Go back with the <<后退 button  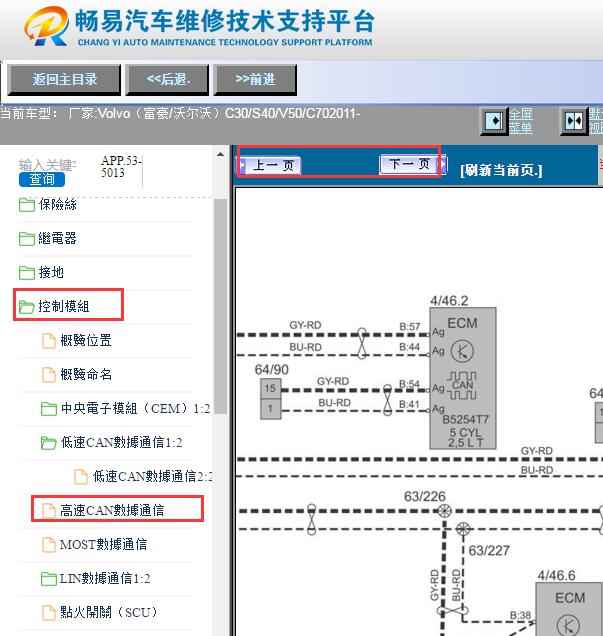pos(167,80)
